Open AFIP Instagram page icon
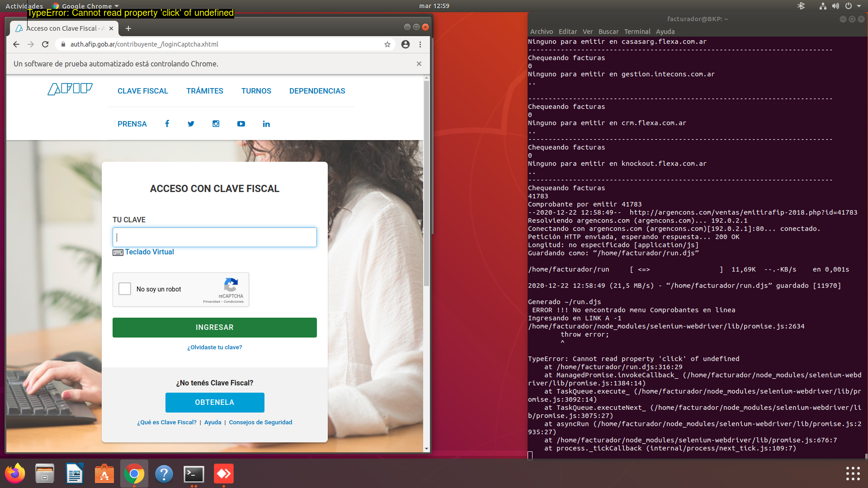Screen dimensions: 868x488 (x=216, y=124)
